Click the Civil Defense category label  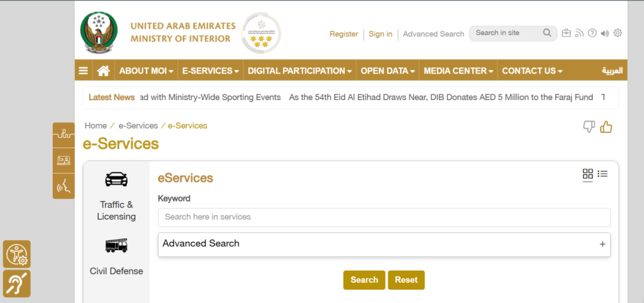click(x=116, y=272)
